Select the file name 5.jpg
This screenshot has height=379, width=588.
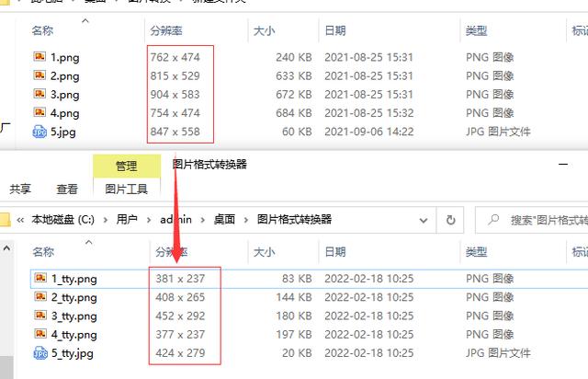pos(63,132)
